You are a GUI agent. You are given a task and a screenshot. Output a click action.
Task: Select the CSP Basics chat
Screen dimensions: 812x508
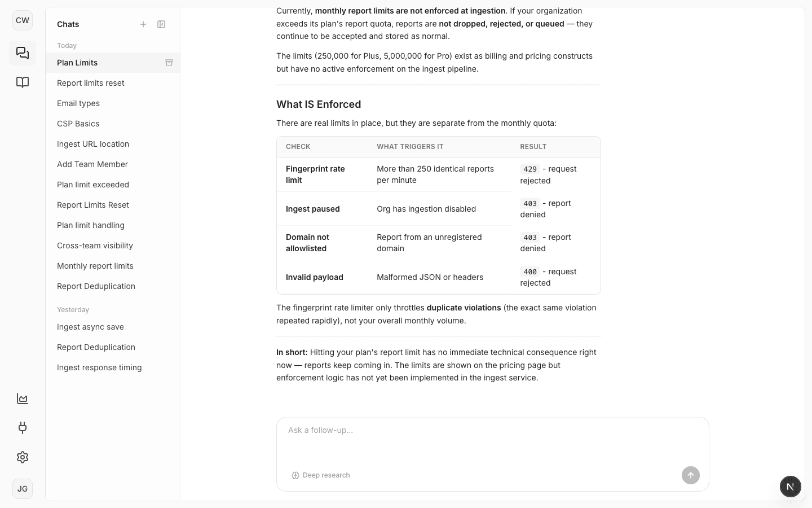(78, 124)
